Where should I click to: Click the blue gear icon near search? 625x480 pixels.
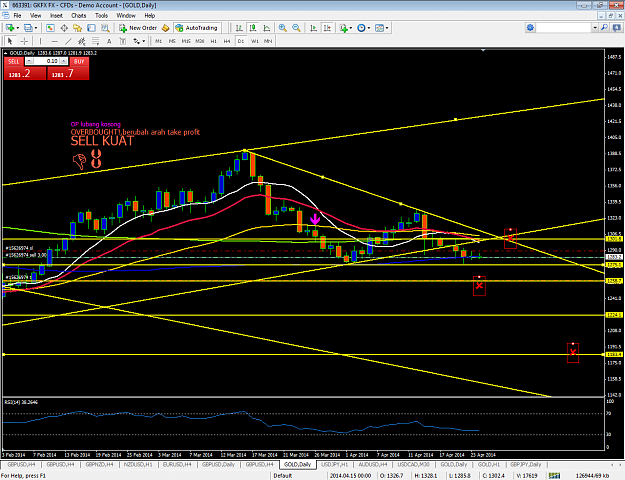(530, 28)
